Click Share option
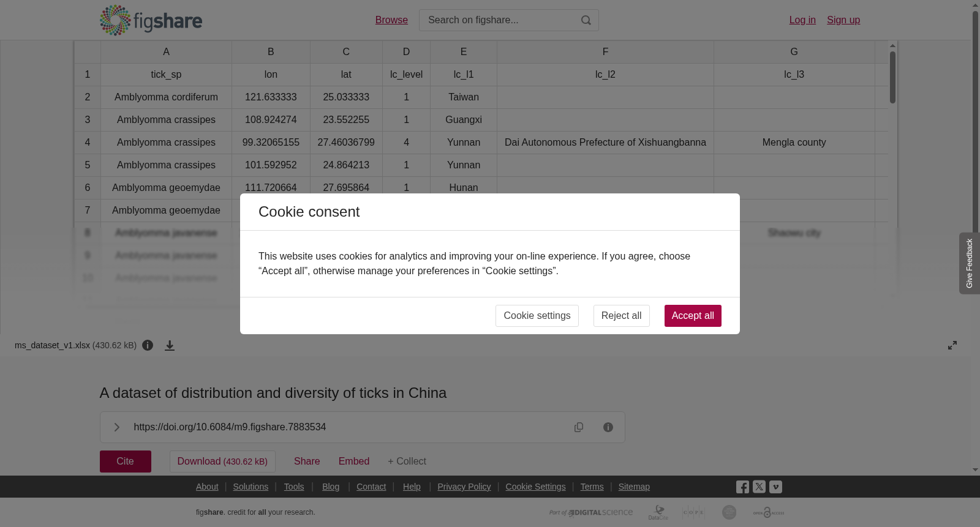This screenshot has height=527, width=980. pos(307,462)
